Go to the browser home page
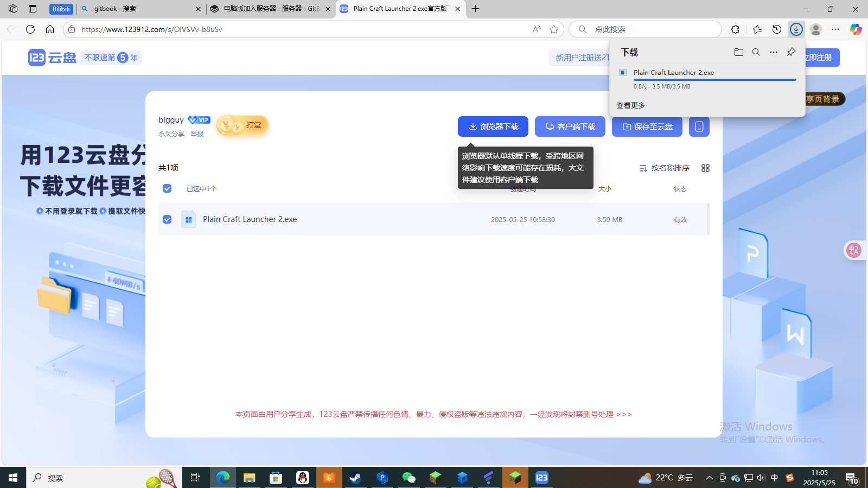Screen dimensions: 868x488 coord(50,29)
